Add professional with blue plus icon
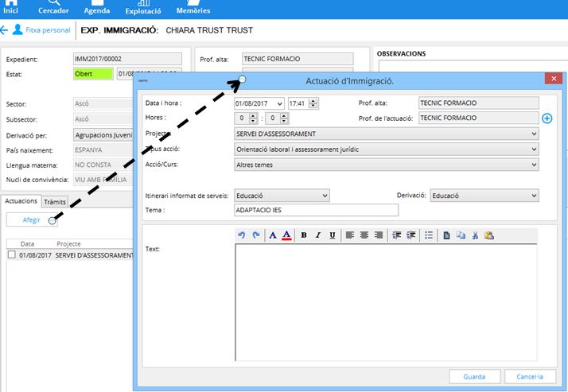The image size is (568, 392). (x=547, y=118)
